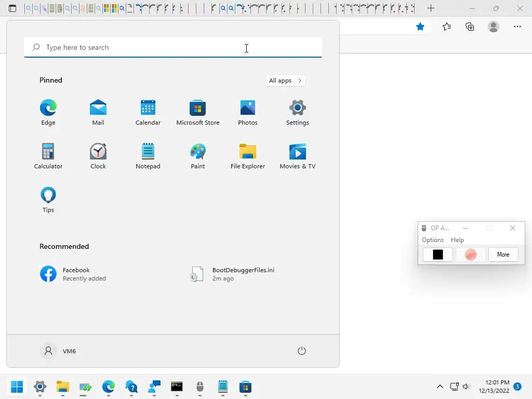
Task: Open the Calendar app
Action: coord(148,113)
